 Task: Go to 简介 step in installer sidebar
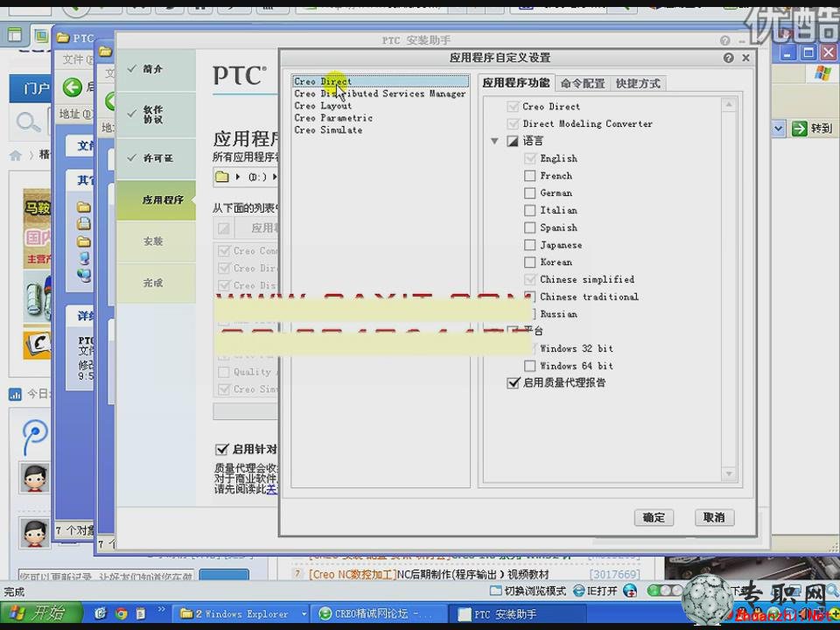[x=156, y=69]
